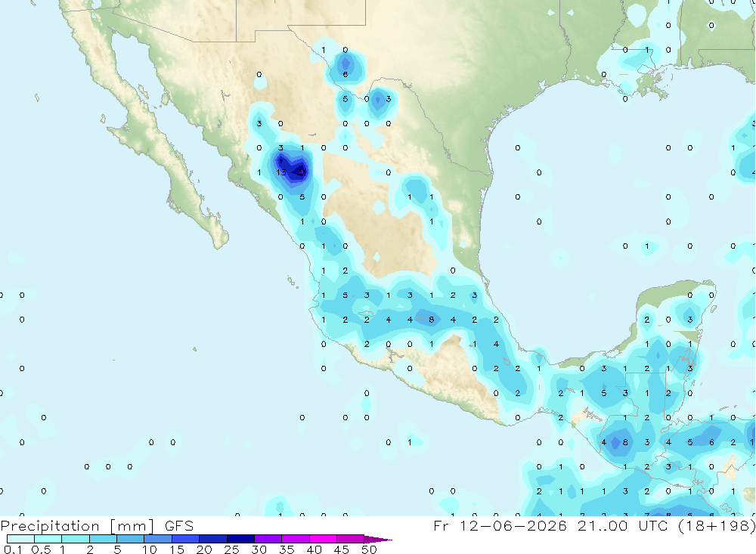Image resolution: width=756 pixels, height=554 pixels.
Task: Click the 35–40 mm purple legend segment
Action: coord(296,539)
